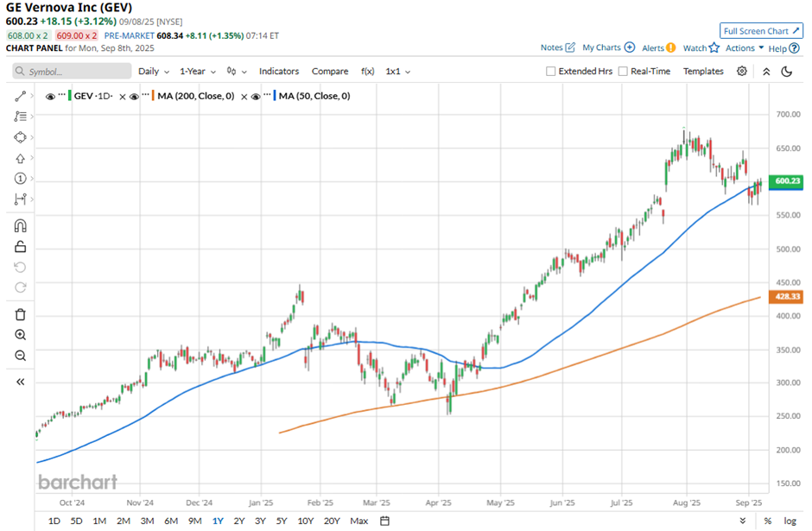Toggle the magnet snap mode

pyautogui.click(x=20, y=226)
